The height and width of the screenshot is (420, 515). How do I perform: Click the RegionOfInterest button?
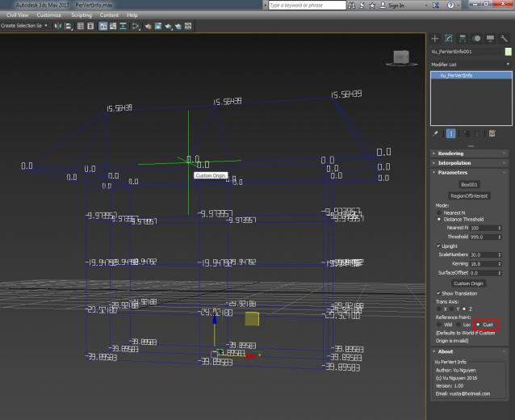[x=469, y=195]
